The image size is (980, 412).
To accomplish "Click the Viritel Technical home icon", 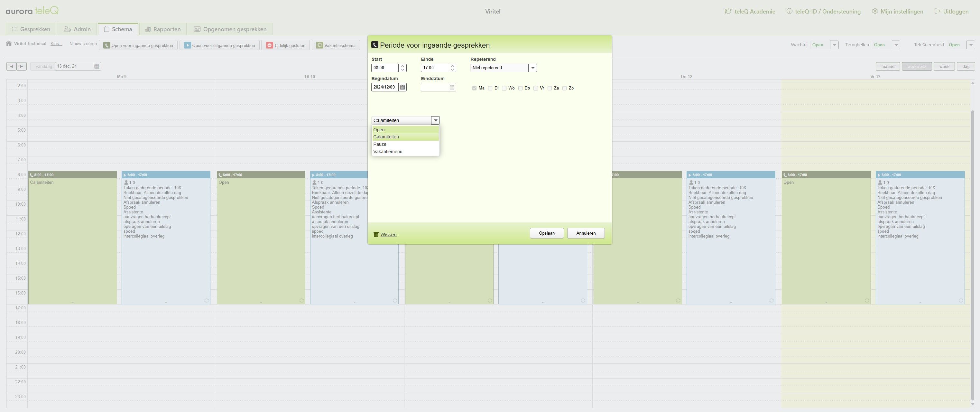I will (9, 44).
